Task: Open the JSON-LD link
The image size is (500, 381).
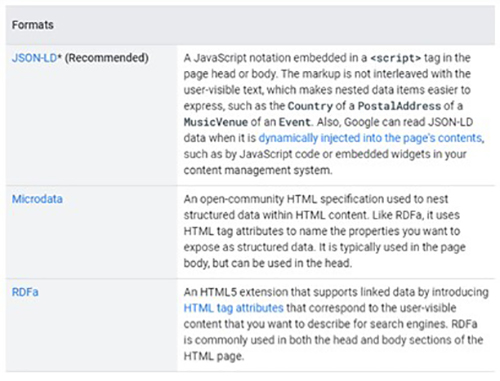Action: pos(35,58)
